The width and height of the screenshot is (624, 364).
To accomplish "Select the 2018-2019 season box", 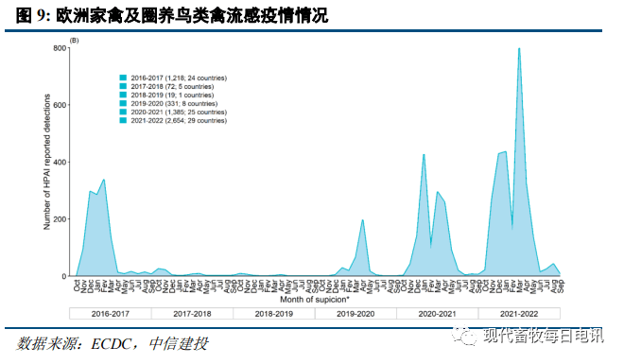I will 274,314.
